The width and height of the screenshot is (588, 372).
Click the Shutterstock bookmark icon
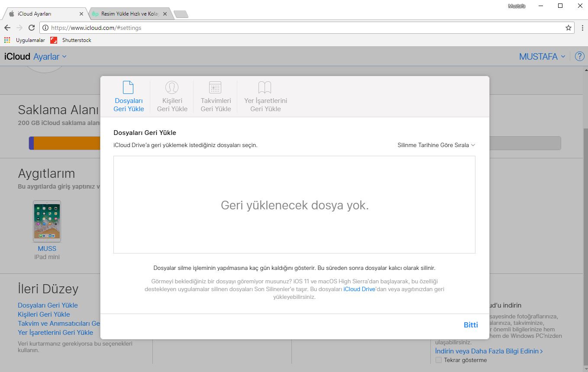coord(54,40)
